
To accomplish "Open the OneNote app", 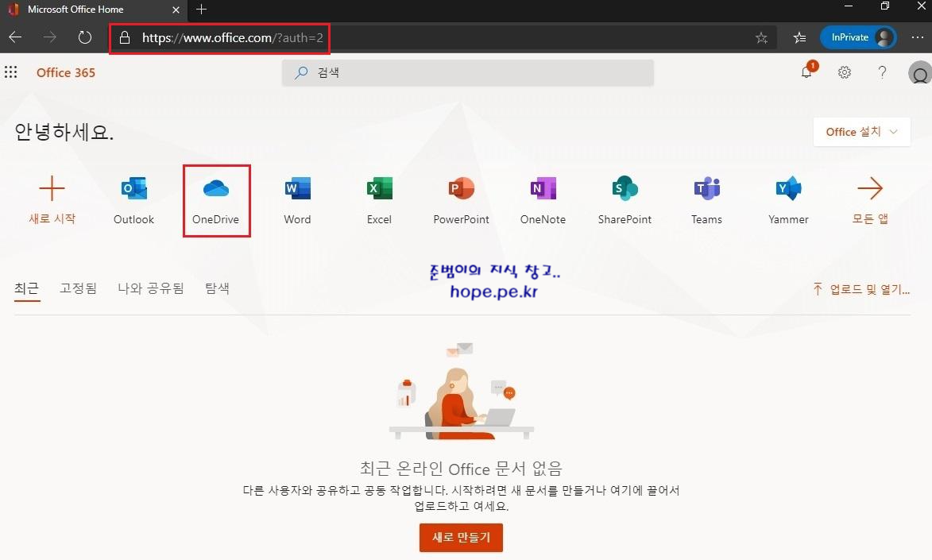I will (x=543, y=200).
